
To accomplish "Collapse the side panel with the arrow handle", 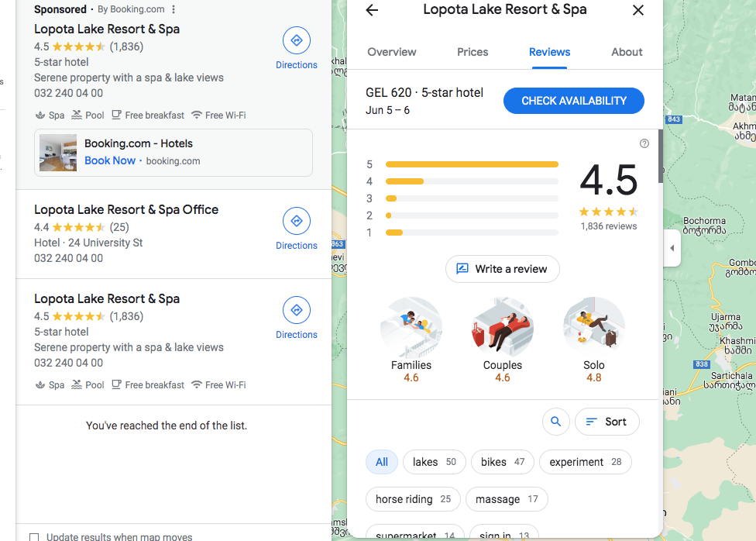I will coord(672,248).
